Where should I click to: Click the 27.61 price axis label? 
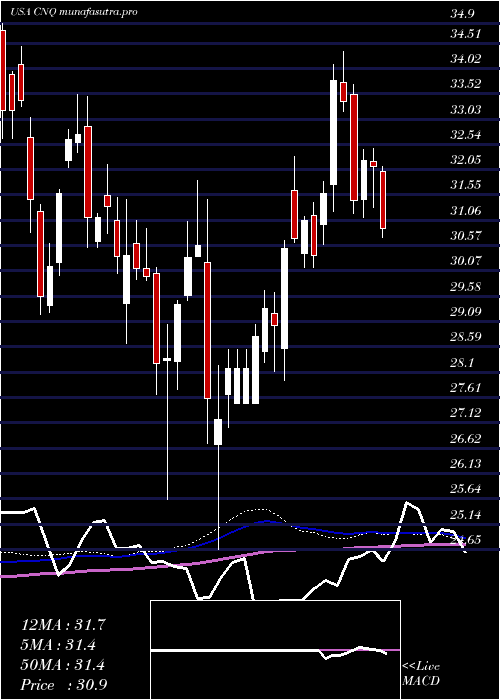(466, 387)
